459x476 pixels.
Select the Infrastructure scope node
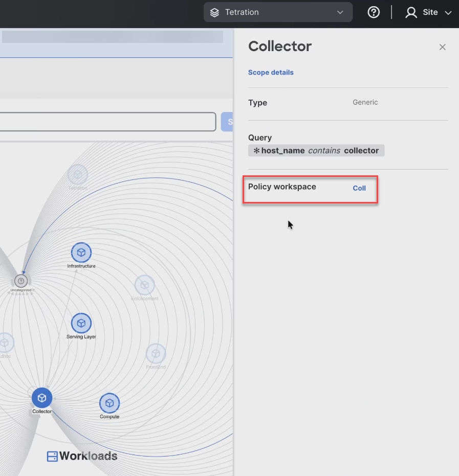click(x=81, y=253)
